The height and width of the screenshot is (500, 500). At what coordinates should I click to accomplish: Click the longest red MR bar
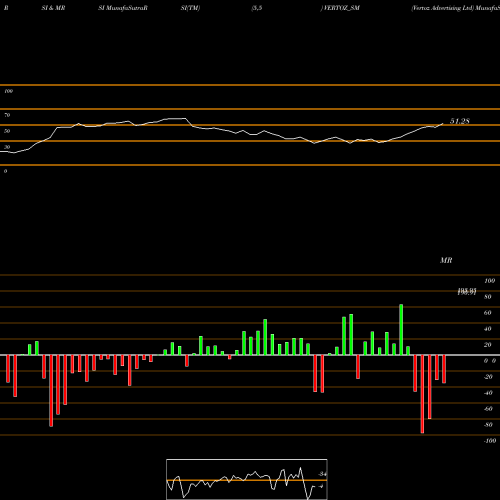[x=422, y=394]
